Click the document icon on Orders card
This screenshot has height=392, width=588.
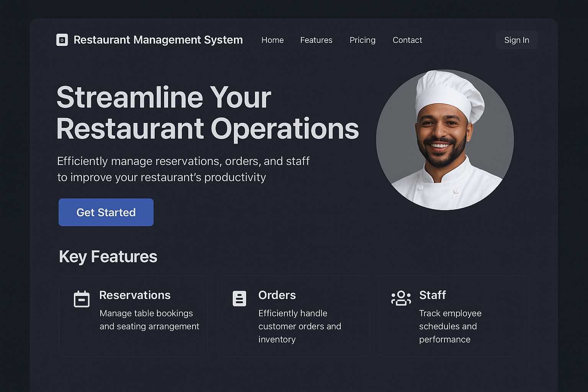239,298
